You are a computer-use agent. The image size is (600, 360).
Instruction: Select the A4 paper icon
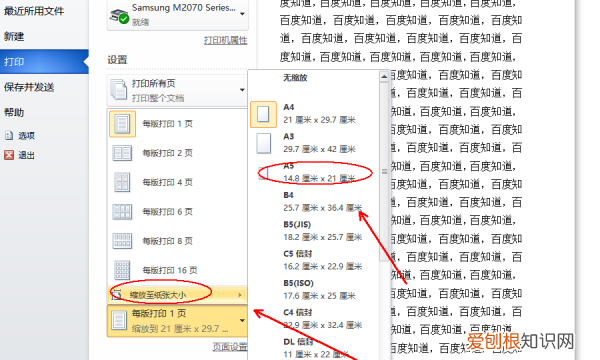263,114
